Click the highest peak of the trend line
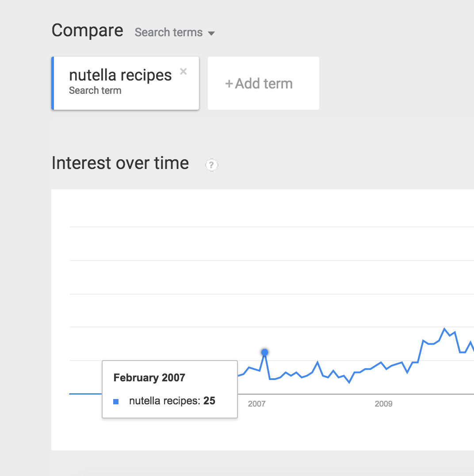 tap(444, 329)
